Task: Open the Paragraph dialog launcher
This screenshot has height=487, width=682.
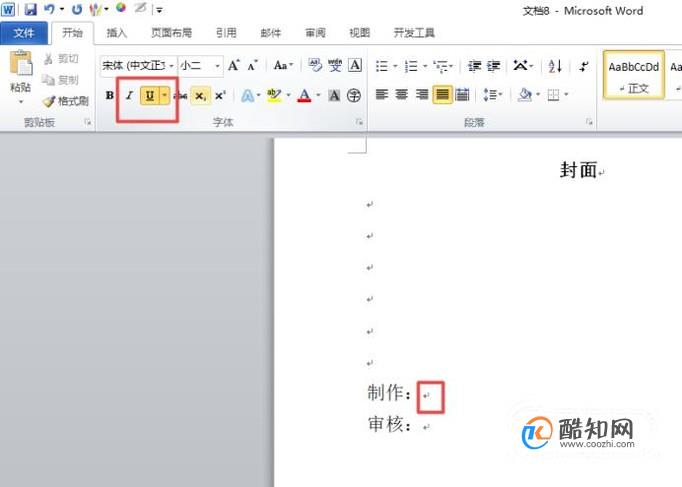Action: [589, 122]
